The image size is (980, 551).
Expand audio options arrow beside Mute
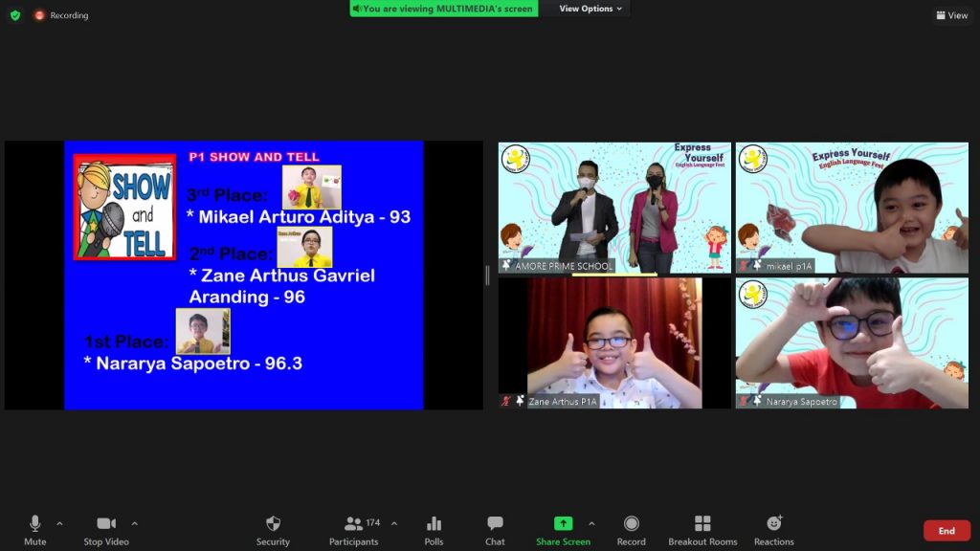[x=59, y=523]
